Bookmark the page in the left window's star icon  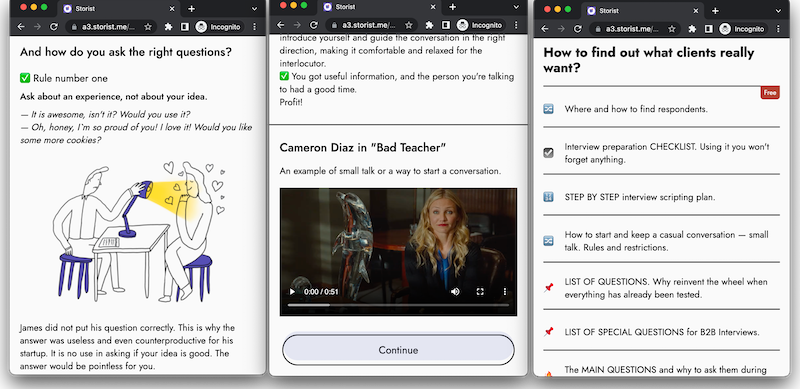pyautogui.click(x=148, y=27)
